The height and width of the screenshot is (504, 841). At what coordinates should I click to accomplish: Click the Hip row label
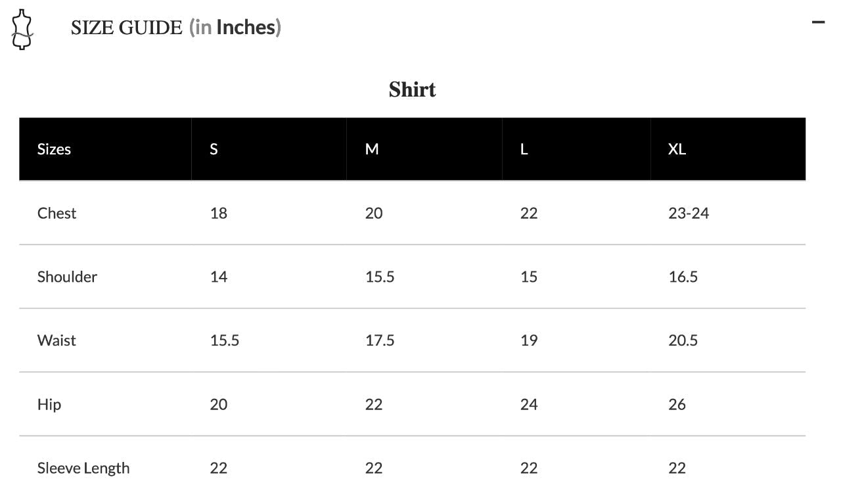49,404
